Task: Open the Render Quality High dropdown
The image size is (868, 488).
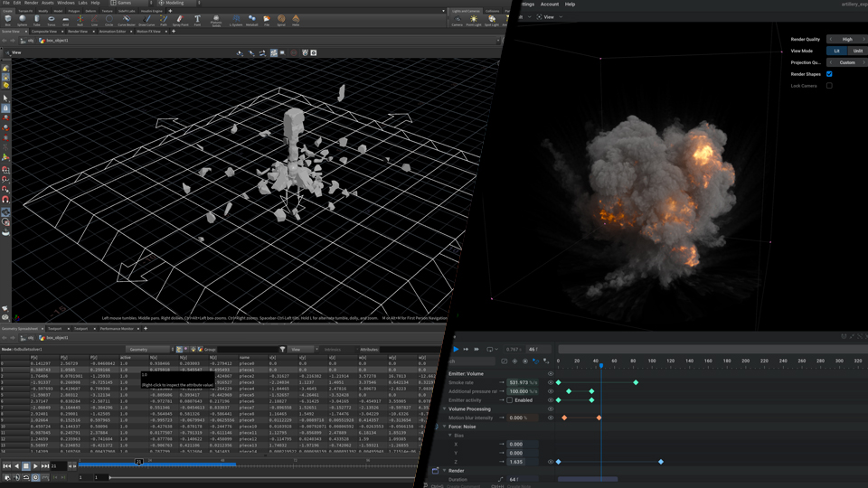Action: (846, 39)
